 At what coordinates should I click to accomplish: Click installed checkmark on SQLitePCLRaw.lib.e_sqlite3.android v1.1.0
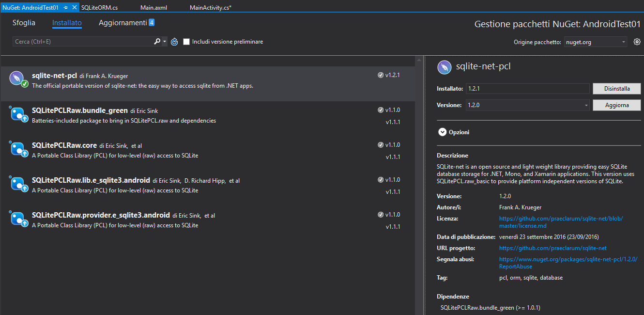tap(381, 180)
